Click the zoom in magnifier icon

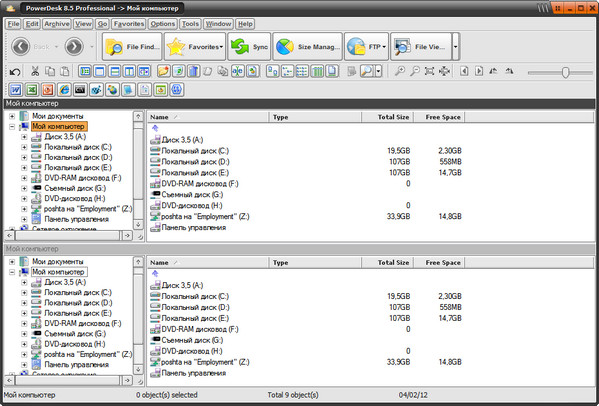click(x=400, y=71)
